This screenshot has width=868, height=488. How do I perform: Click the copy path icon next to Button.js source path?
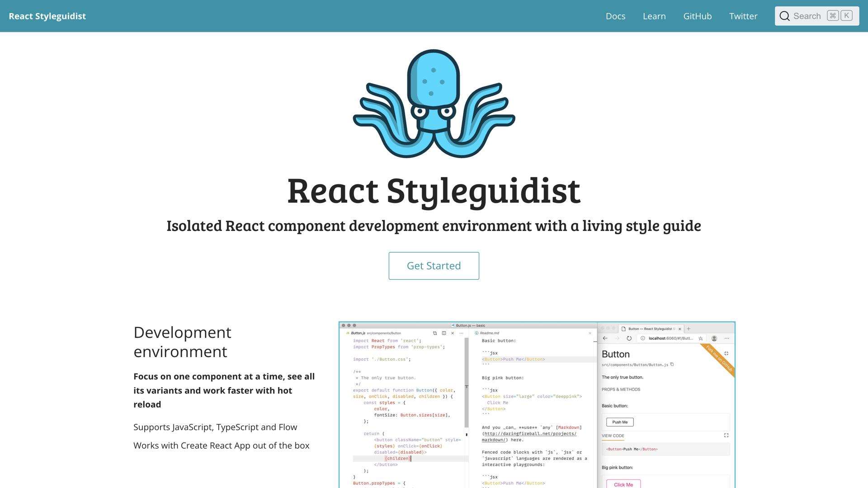click(x=672, y=364)
